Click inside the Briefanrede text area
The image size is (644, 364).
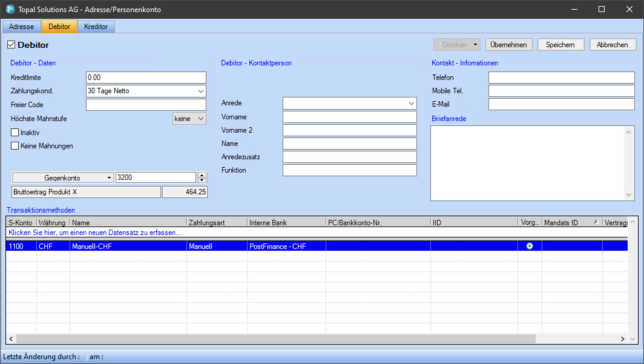[x=527, y=162]
